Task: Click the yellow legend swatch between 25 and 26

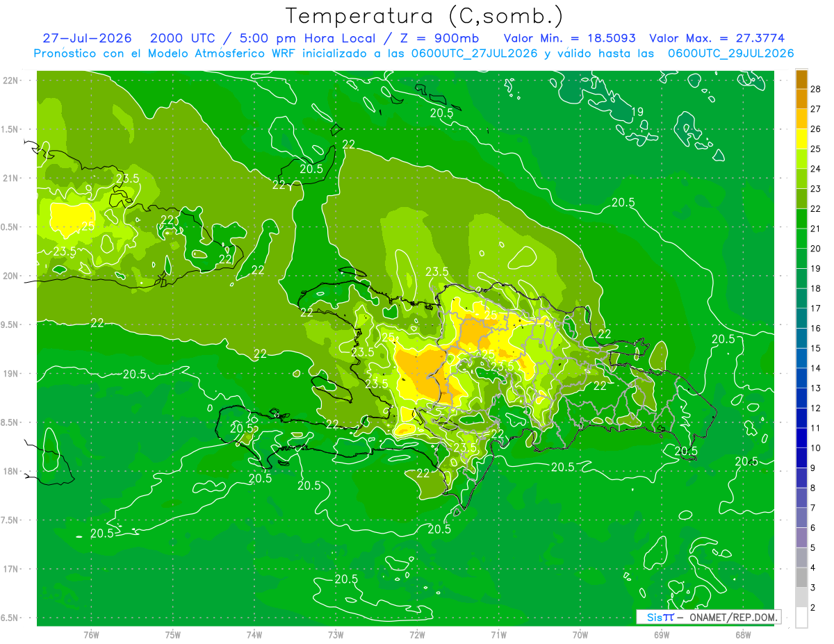Action: coord(801,139)
